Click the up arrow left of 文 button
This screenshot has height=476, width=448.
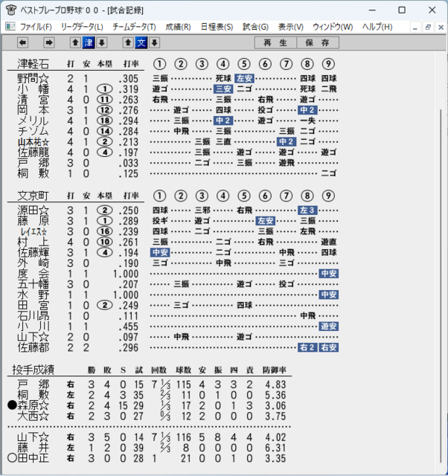128,43
